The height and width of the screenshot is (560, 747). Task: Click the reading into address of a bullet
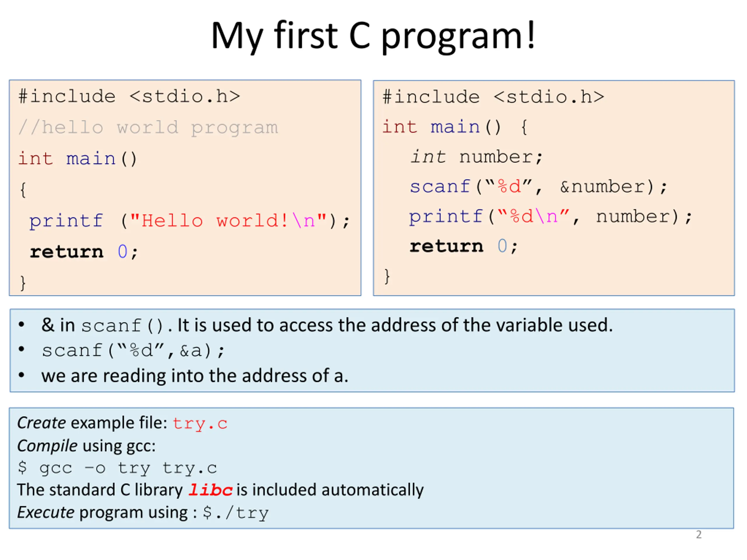pyautogui.click(x=195, y=376)
